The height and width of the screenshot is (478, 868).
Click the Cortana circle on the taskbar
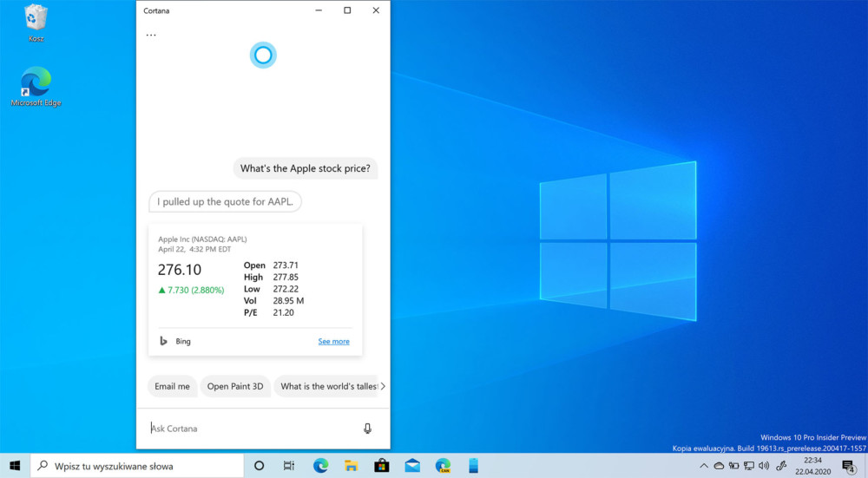coord(259,466)
